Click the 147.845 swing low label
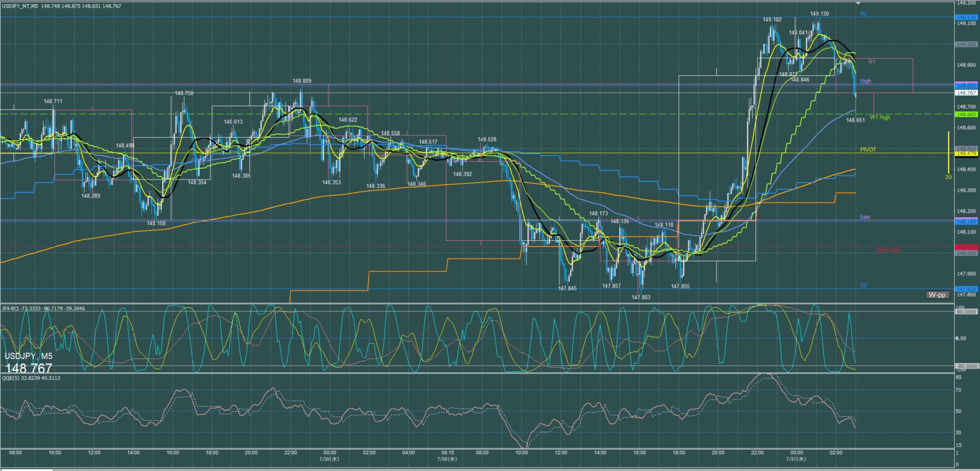The height and width of the screenshot is (471, 980). tap(567, 288)
